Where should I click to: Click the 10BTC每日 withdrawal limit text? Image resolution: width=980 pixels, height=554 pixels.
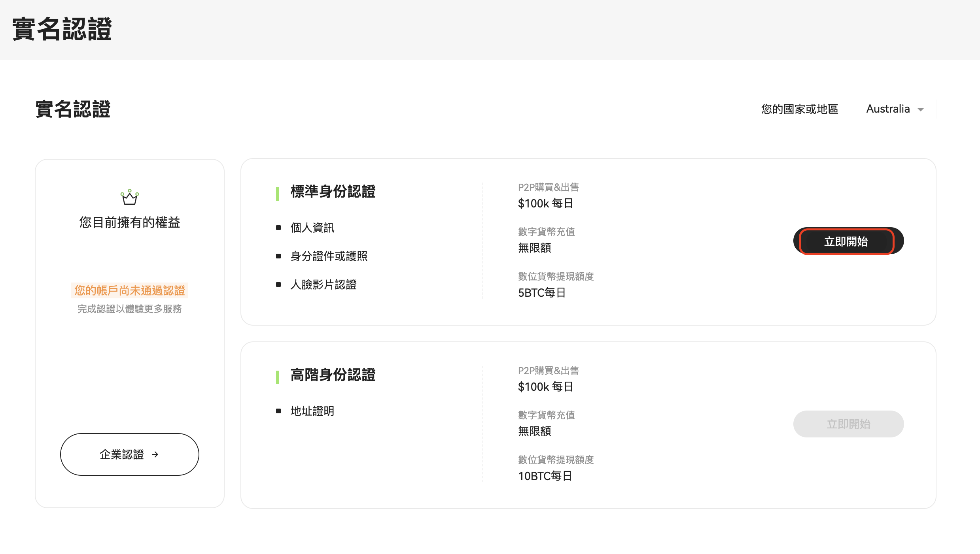point(545,476)
